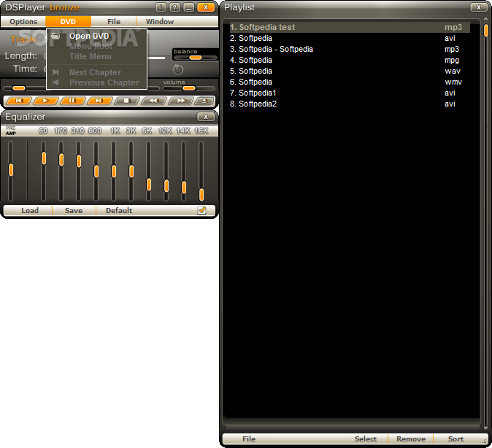Click the 310 Hz equalizer slider handle
The width and height of the screenshot is (492, 448).
(79, 161)
